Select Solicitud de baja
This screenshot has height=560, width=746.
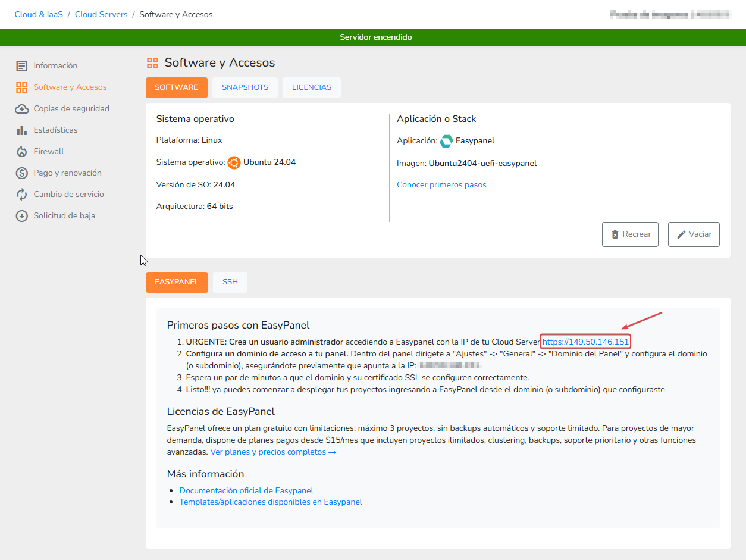tap(64, 216)
